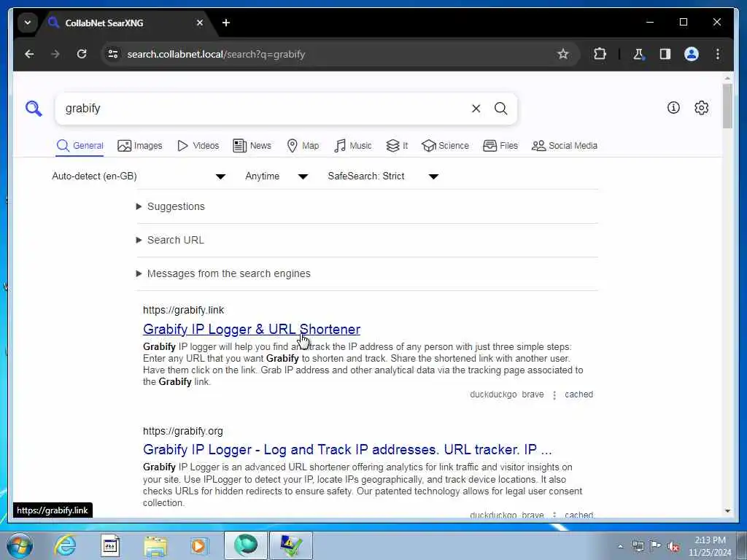Bookmark this page with star icon
Viewport: 747px width, 560px height.
point(562,54)
